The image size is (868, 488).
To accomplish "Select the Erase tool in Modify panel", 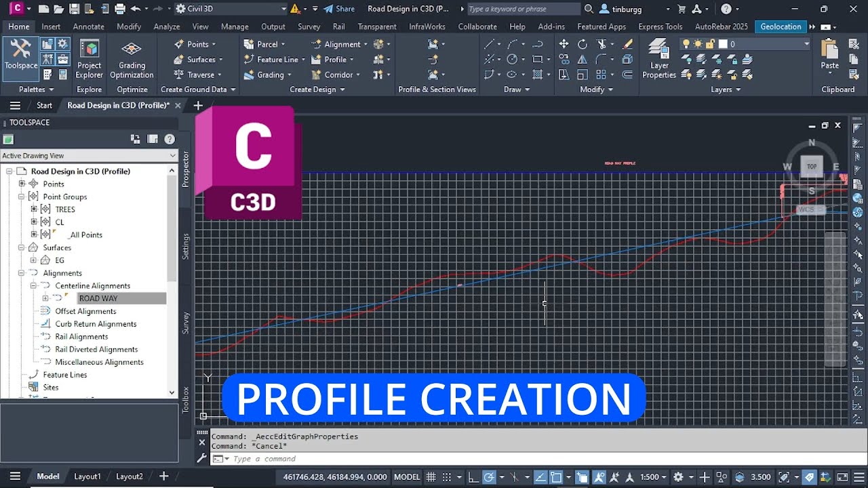I will 627,44.
